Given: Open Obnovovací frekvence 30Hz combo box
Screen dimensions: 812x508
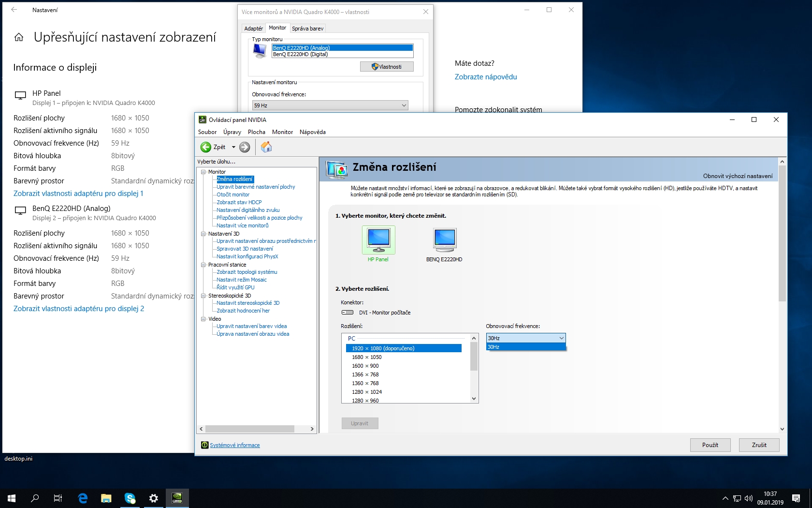Looking at the screenshot, I should tap(525, 338).
